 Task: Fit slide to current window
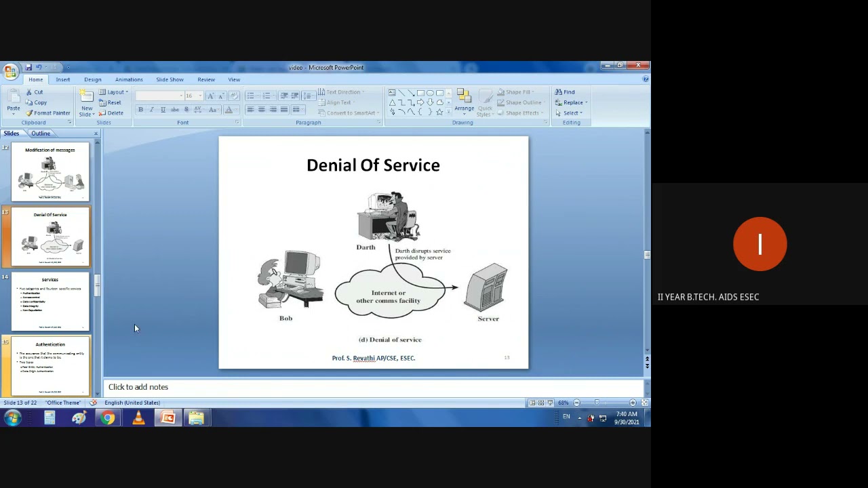pos(644,403)
